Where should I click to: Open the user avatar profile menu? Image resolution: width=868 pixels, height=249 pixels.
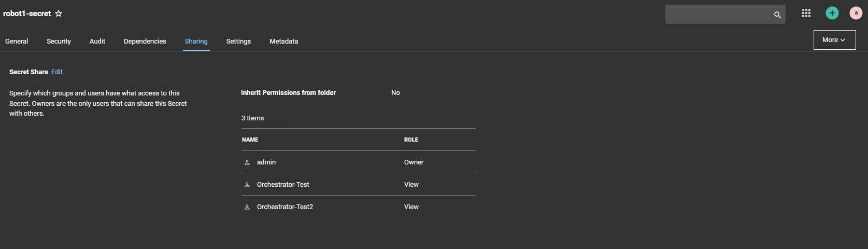[856, 13]
